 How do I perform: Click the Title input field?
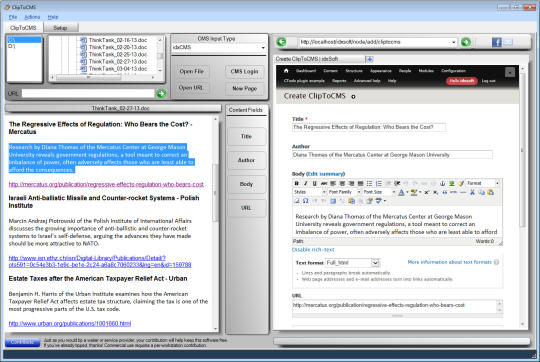click(368, 127)
